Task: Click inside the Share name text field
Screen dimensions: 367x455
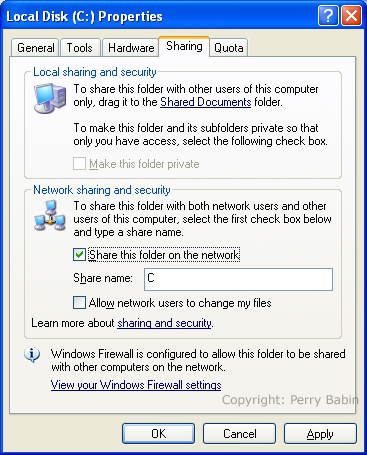Action: pyautogui.click(x=238, y=279)
